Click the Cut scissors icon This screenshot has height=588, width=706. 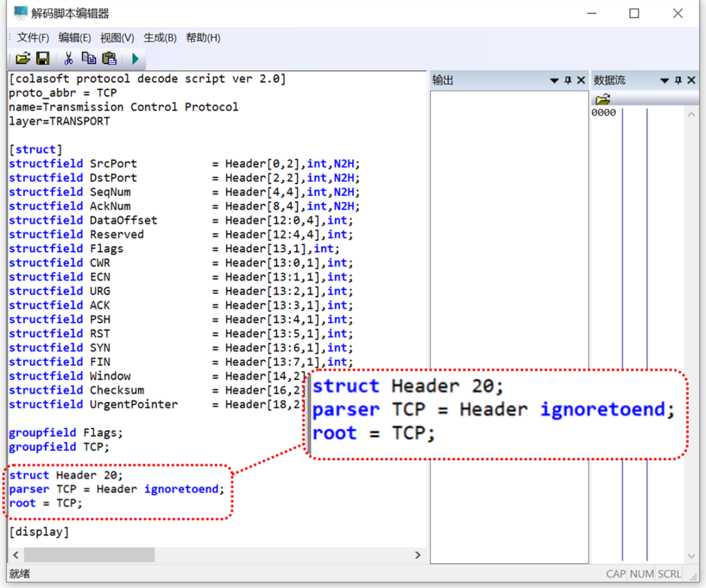[68, 59]
